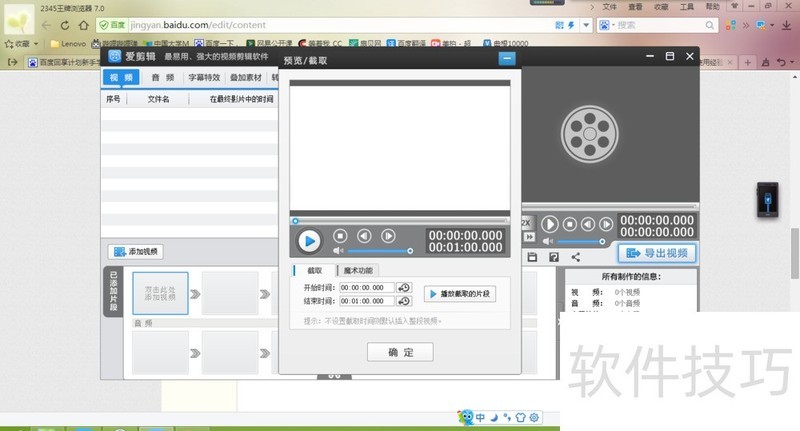Step back one frame in preview dialog
This screenshot has width=800, height=431.
point(364,236)
